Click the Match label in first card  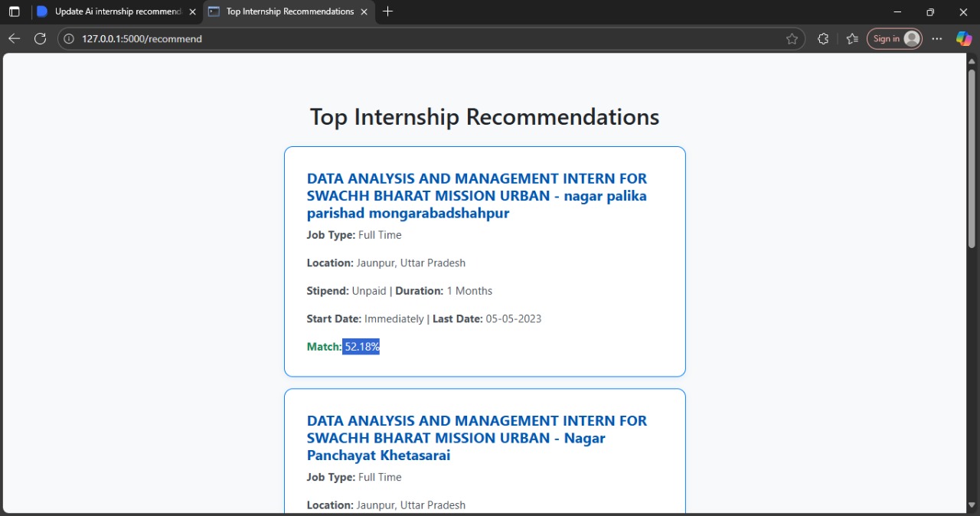click(x=325, y=347)
